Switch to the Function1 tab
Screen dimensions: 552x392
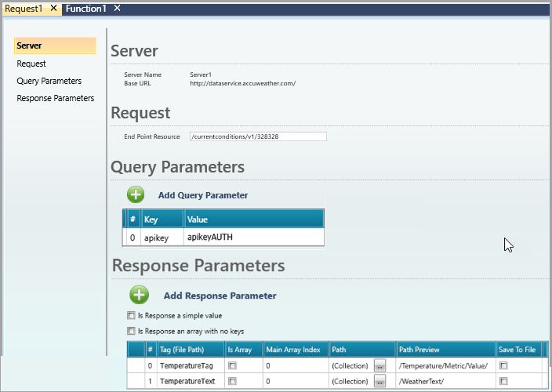[x=85, y=8]
